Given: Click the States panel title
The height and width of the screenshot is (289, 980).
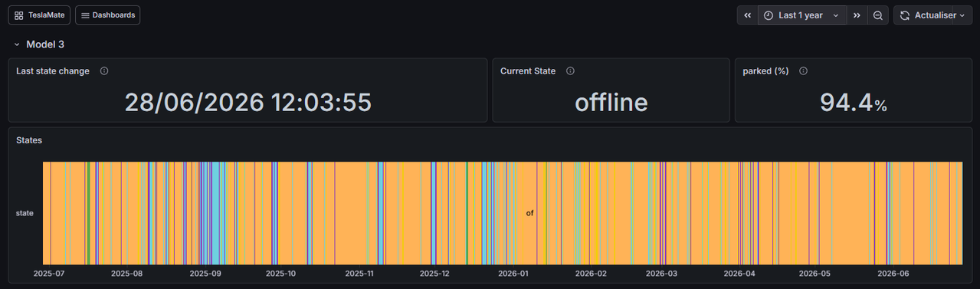Looking at the screenshot, I should tap(29, 140).
